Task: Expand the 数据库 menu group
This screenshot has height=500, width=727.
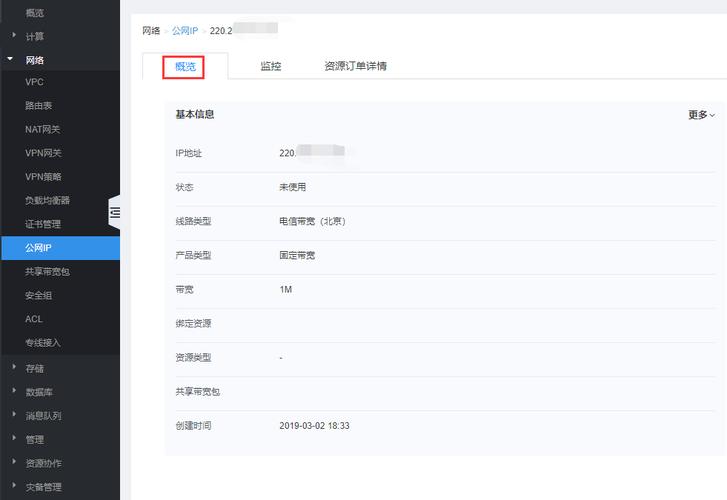Action: (x=14, y=391)
